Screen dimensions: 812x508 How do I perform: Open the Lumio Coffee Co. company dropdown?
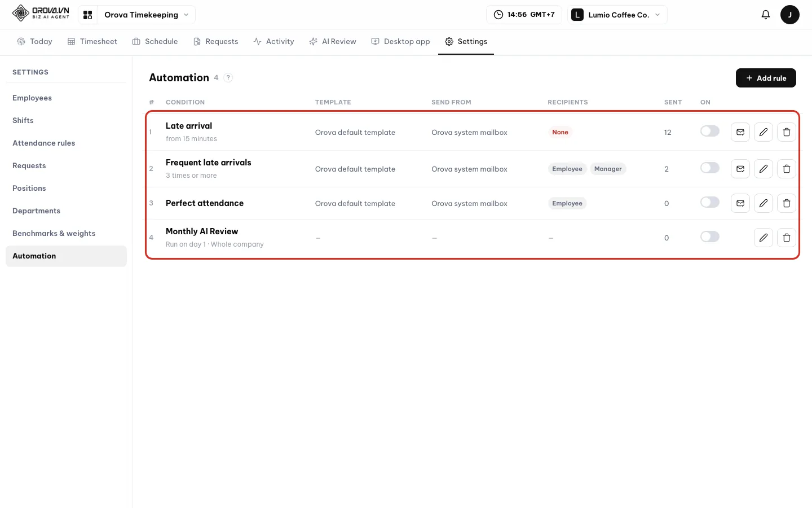617,15
